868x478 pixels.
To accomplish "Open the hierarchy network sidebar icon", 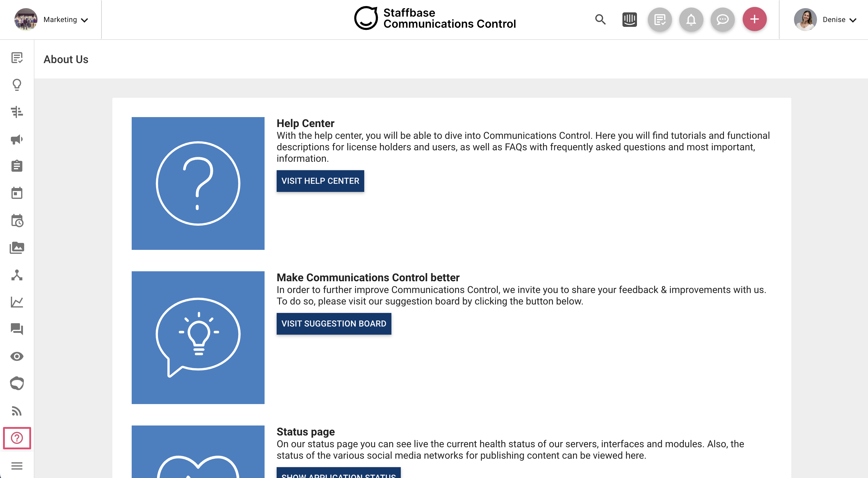I will pyautogui.click(x=17, y=275).
